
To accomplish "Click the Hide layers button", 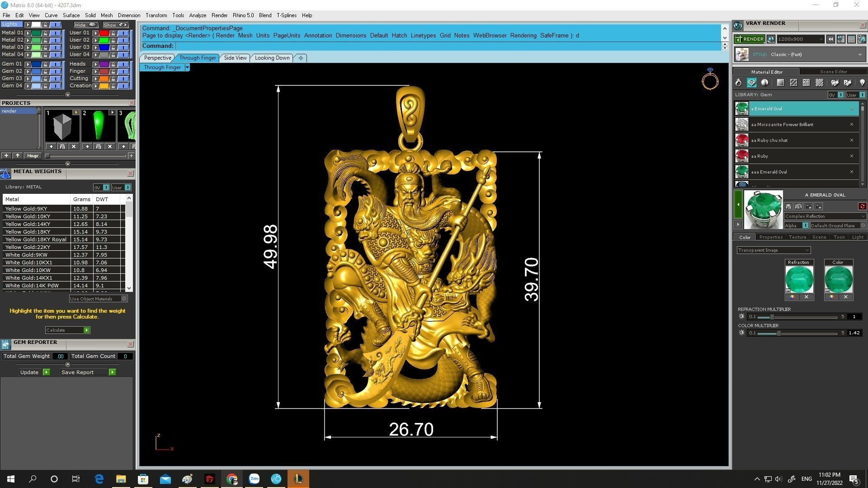I will click(x=86, y=25).
